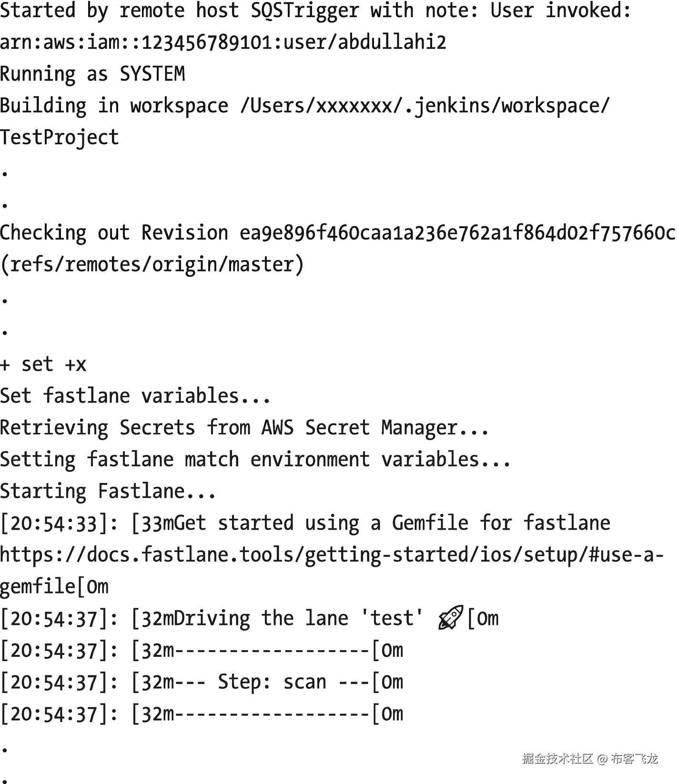Click the 'Started by remote host SQSTrigger' line

[315, 10]
